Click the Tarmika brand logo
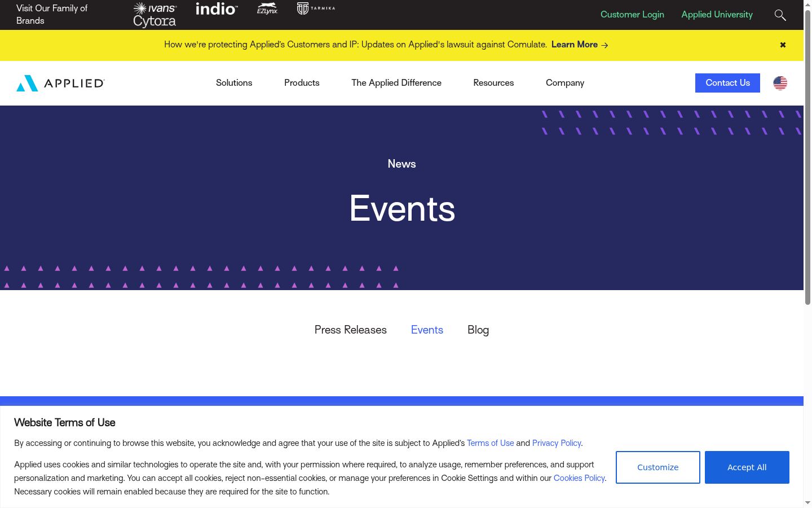The image size is (812, 508). [x=316, y=8]
